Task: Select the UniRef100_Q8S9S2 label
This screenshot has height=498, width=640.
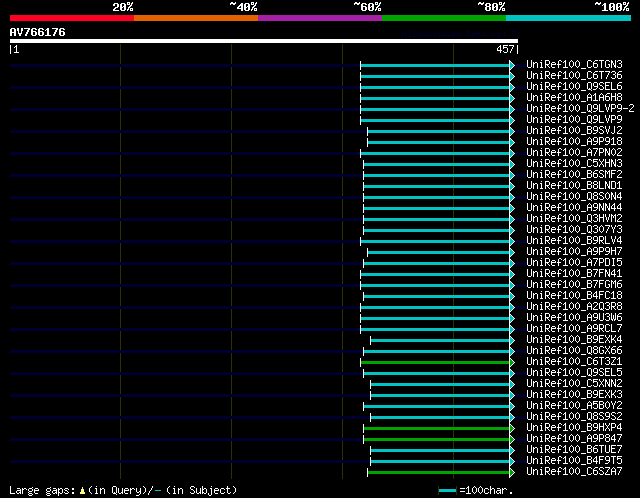Action: [574, 417]
